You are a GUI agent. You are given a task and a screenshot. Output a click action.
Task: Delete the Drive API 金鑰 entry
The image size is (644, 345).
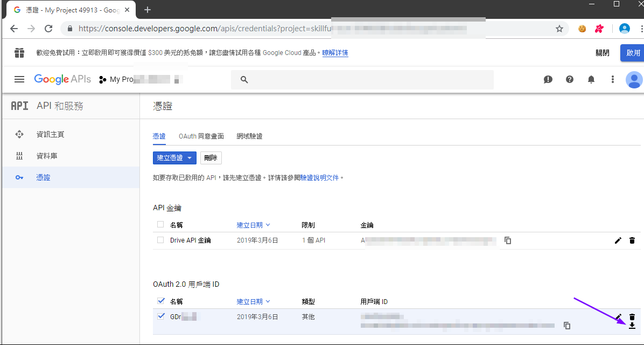632,240
